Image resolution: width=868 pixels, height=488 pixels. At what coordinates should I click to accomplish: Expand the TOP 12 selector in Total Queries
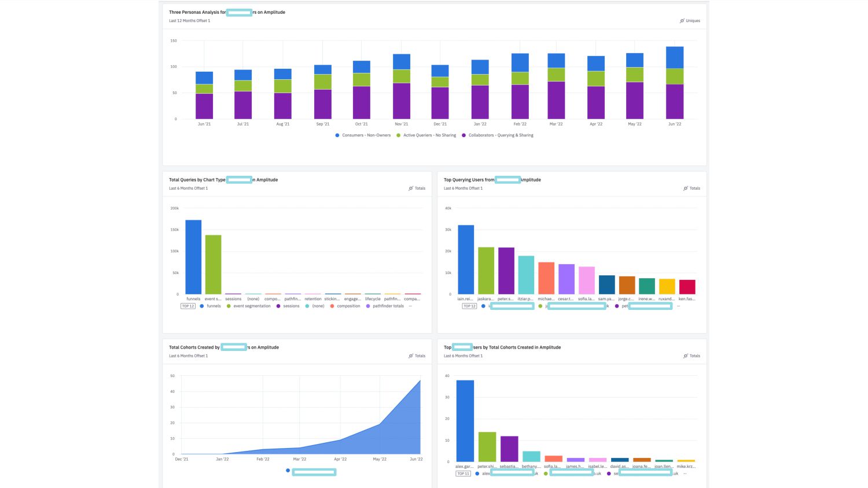pyautogui.click(x=188, y=306)
